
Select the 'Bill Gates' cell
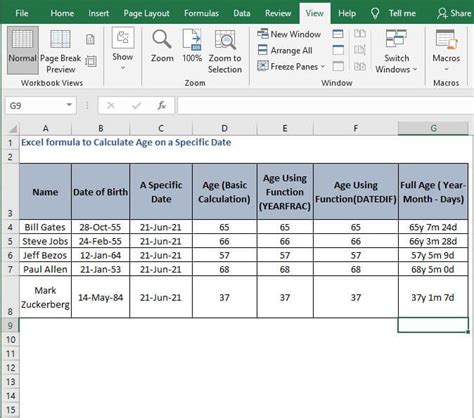45,227
